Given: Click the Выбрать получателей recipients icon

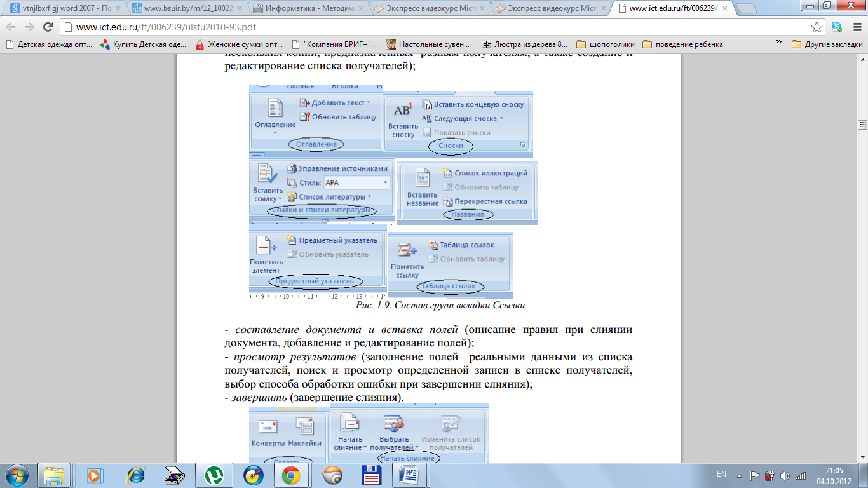Looking at the screenshot, I should (394, 424).
